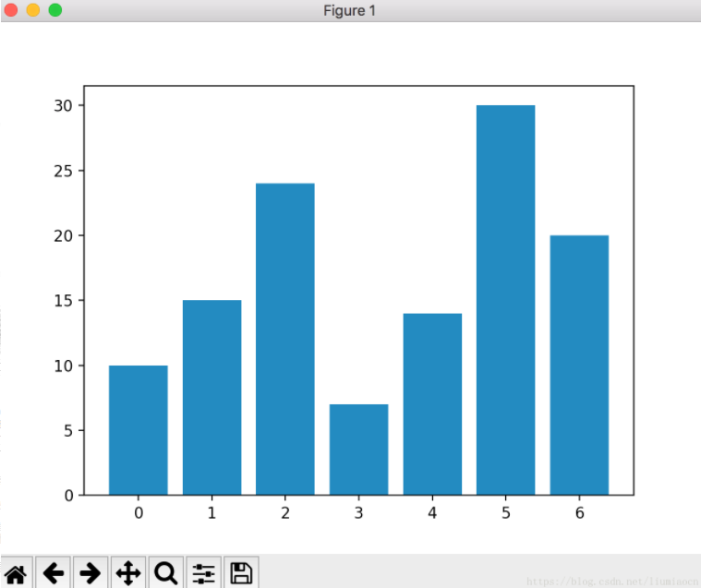Screen dimensions: 701x588
Task: Go back to previous view arrow
Action: click(x=54, y=574)
